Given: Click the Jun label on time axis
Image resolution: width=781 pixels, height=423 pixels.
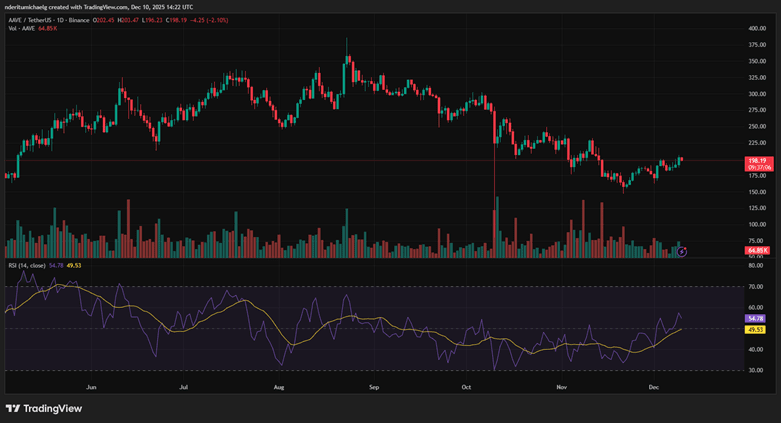Looking at the screenshot, I should tap(91, 387).
